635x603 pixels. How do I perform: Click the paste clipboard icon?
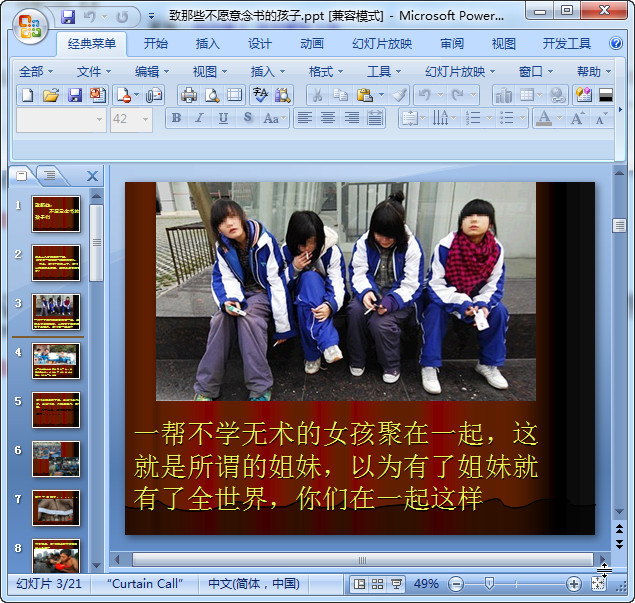tap(364, 96)
